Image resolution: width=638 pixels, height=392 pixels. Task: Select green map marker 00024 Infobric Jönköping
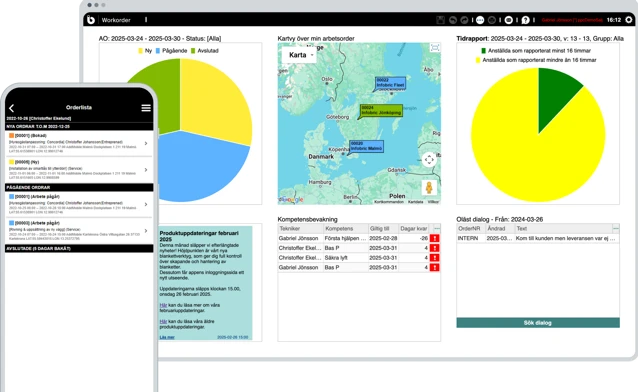(381, 111)
